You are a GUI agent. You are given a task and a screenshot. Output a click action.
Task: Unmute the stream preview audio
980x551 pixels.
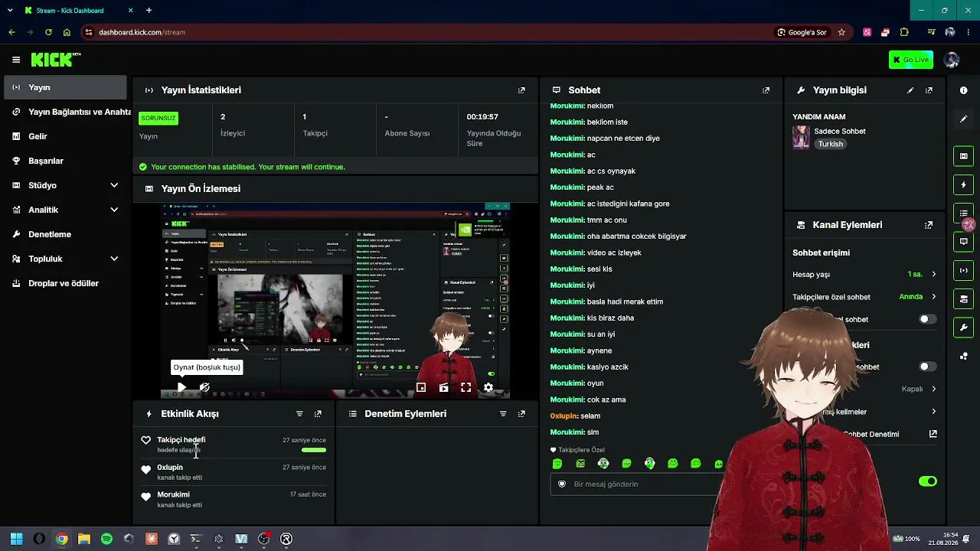[204, 388]
